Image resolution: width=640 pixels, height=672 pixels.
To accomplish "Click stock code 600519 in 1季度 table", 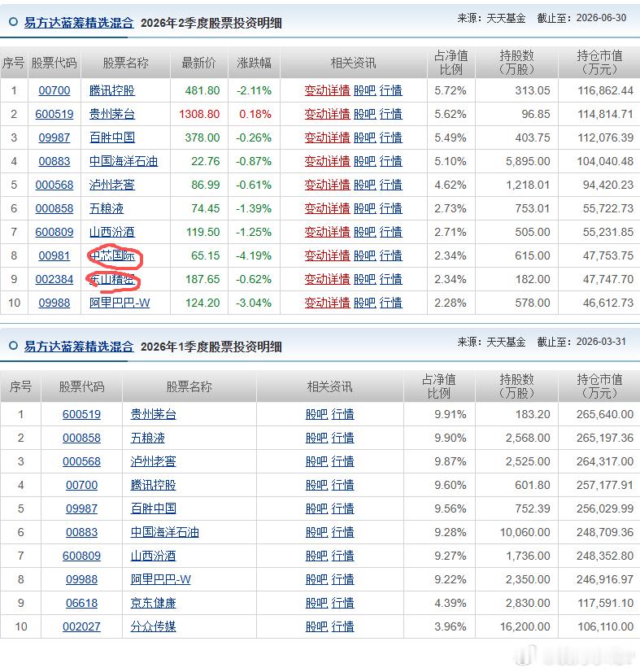I will click(x=82, y=414).
